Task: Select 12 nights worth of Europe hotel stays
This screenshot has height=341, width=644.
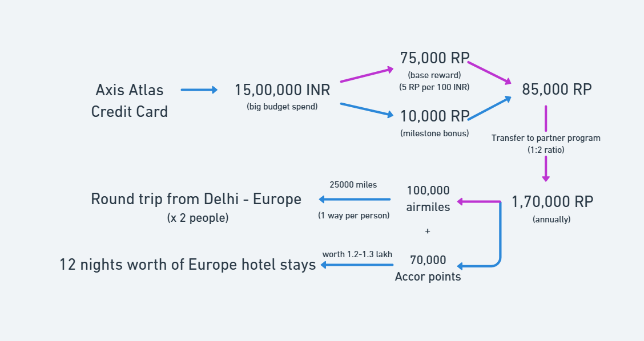Action: pyautogui.click(x=188, y=265)
